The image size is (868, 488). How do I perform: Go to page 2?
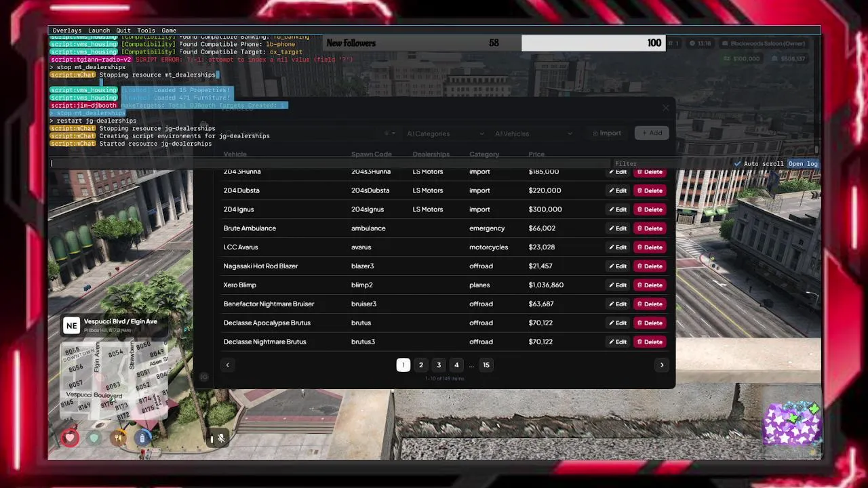click(421, 365)
